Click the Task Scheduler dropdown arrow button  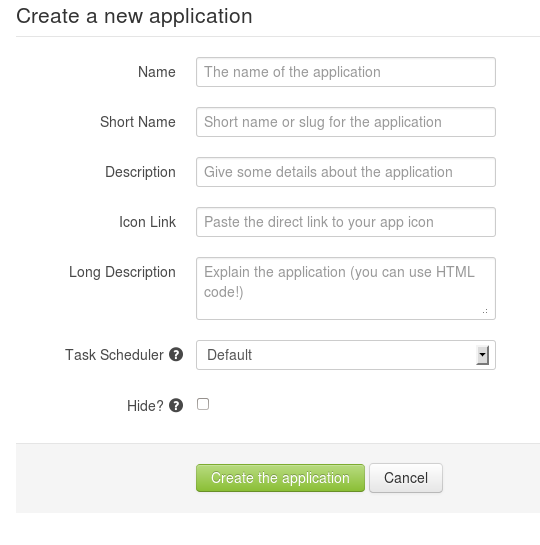point(482,355)
